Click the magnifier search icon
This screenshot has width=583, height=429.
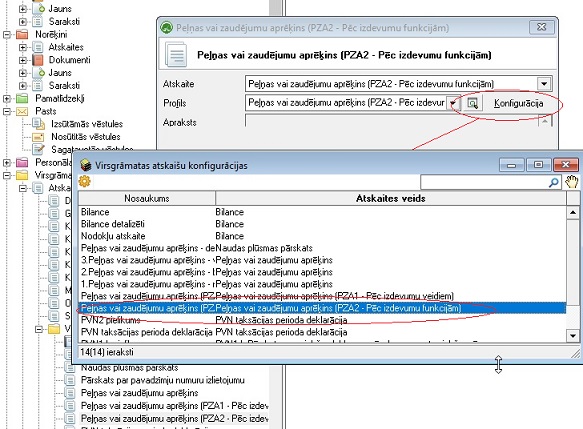pos(554,182)
